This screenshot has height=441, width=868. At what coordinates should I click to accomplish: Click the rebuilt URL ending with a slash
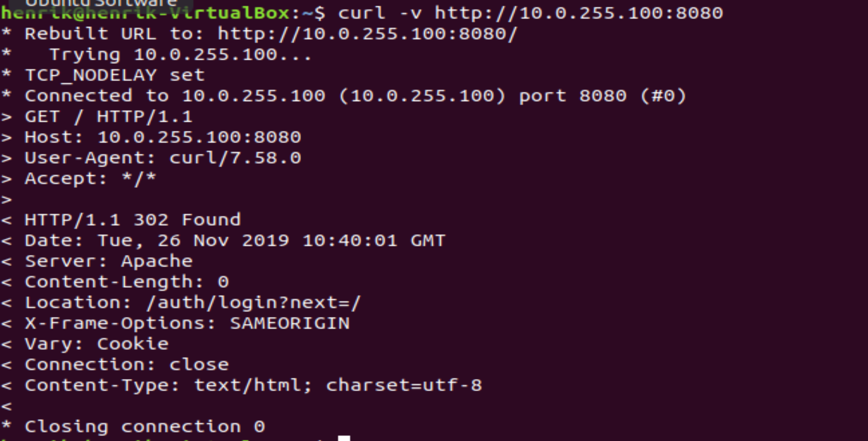pos(367,34)
